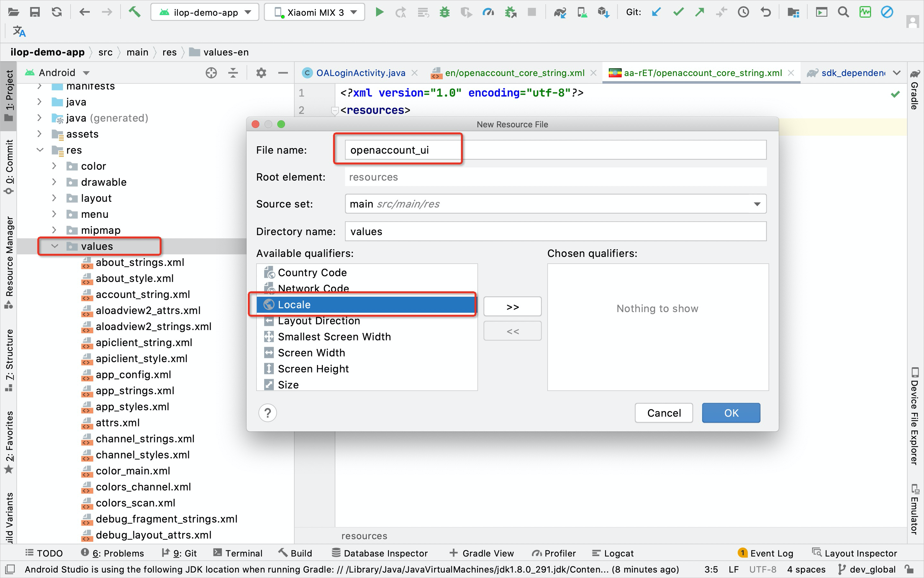The width and height of the screenshot is (924, 578).
Task: Navigate back with the left arrow
Action: click(x=84, y=12)
